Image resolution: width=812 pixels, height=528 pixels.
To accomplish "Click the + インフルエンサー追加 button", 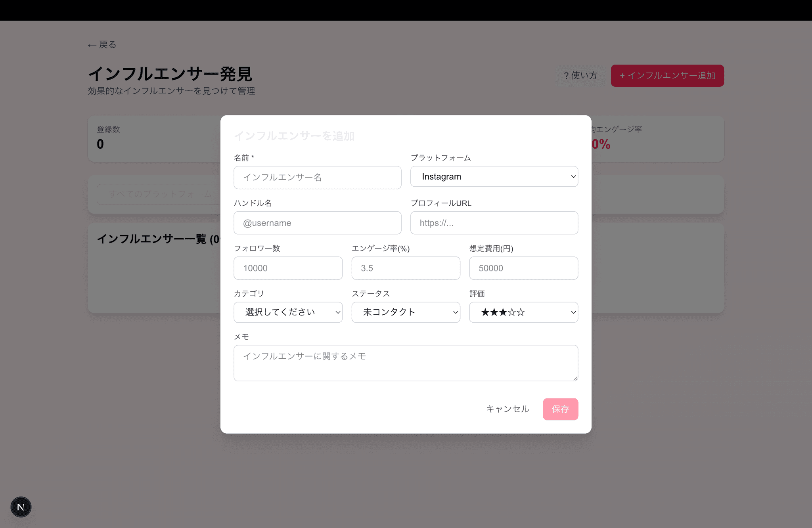I will [667, 75].
